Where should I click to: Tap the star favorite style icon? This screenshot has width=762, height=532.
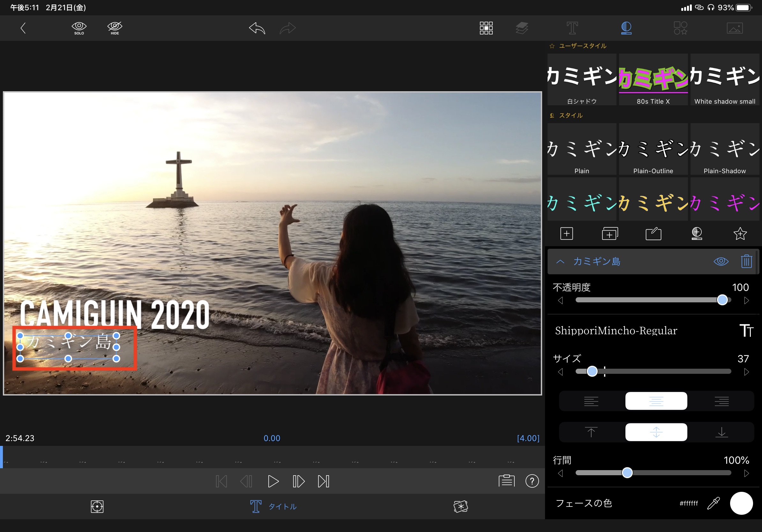click(x=740, y=233)
